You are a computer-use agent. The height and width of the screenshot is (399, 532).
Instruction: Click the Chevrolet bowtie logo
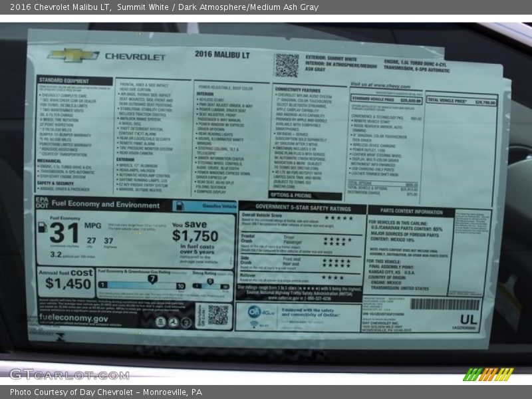click(73, 55)
